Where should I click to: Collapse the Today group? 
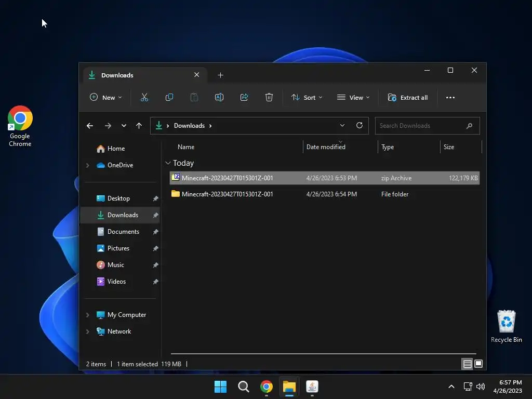tap(168, 163)
